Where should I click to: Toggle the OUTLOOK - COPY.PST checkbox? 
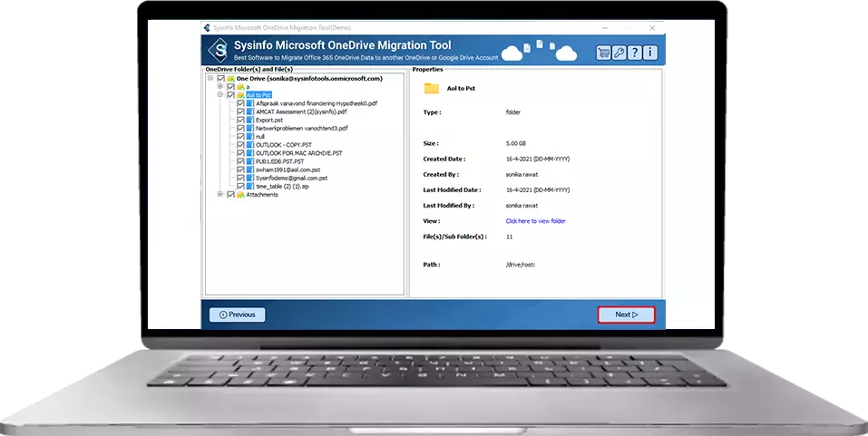(x=240, y=145)
